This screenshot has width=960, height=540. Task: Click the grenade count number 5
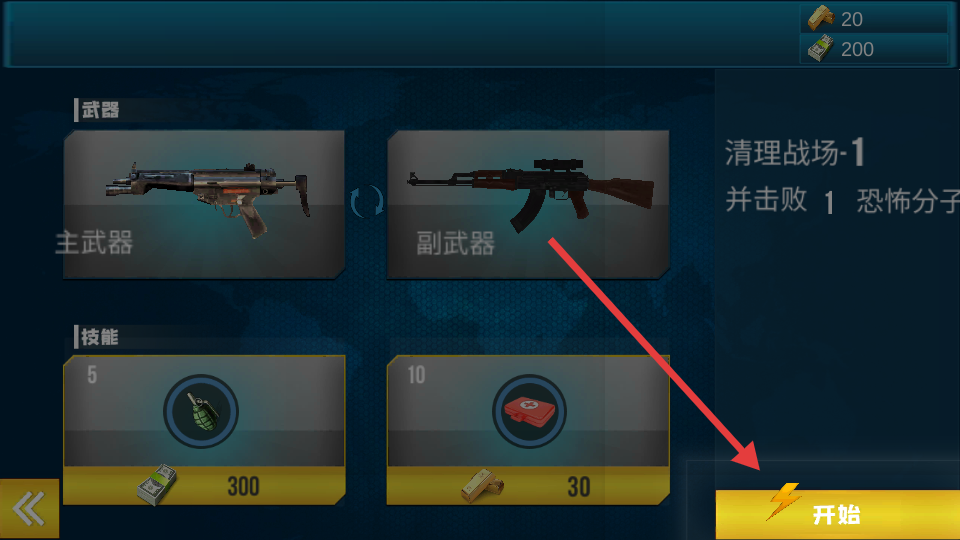(x=92, y=375)
